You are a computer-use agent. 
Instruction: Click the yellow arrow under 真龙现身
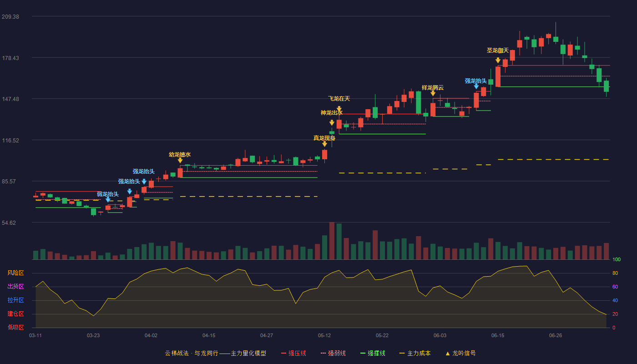click(x=324, y=144)
